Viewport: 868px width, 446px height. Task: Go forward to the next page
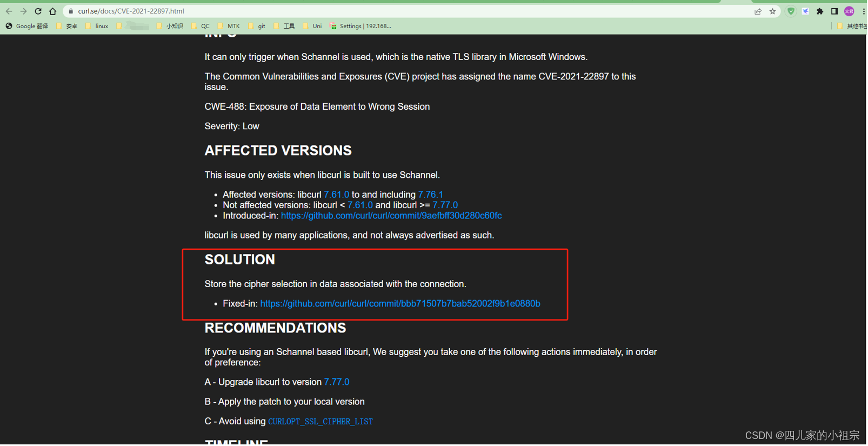[23, 11]
